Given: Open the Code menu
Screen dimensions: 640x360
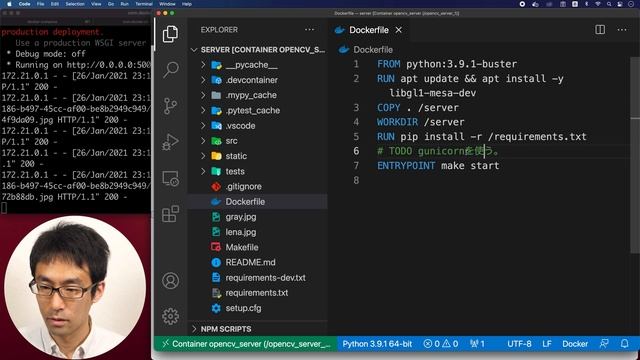Looking at the screenshot, I should pyautogui.click(x=24, y=4).
